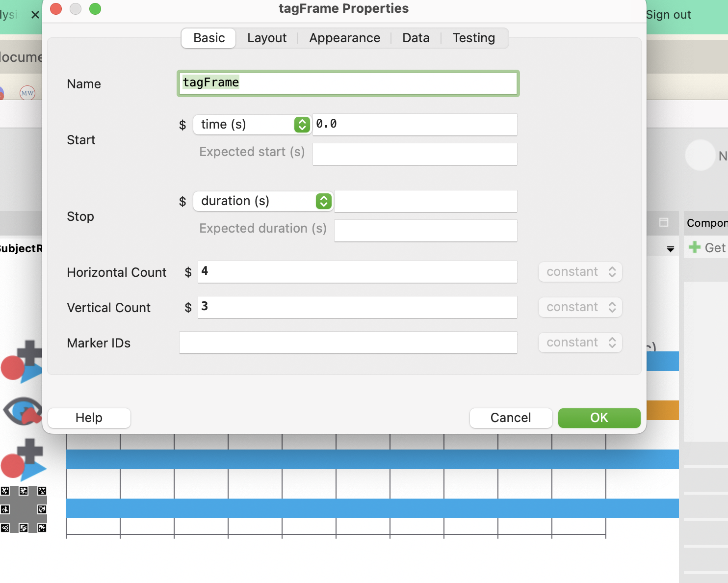Click the round MW icon
728x583 pixels.
point(27,93)
